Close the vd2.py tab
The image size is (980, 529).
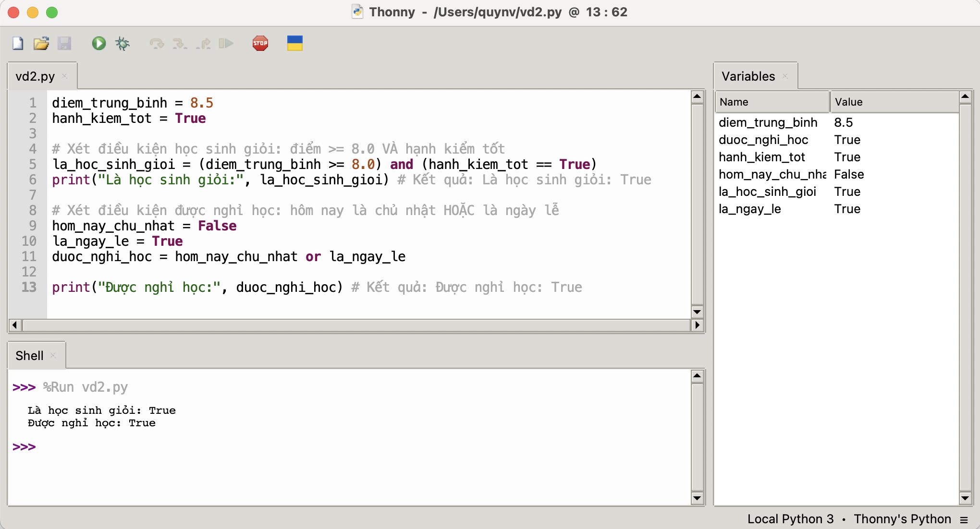coord(64,76)
